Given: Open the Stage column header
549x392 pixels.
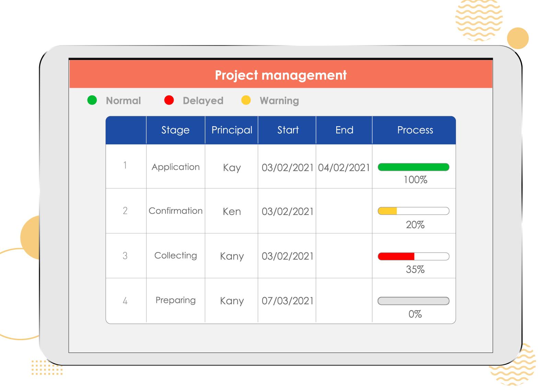Looking at the screenshot, I should (x=175, y=130).
